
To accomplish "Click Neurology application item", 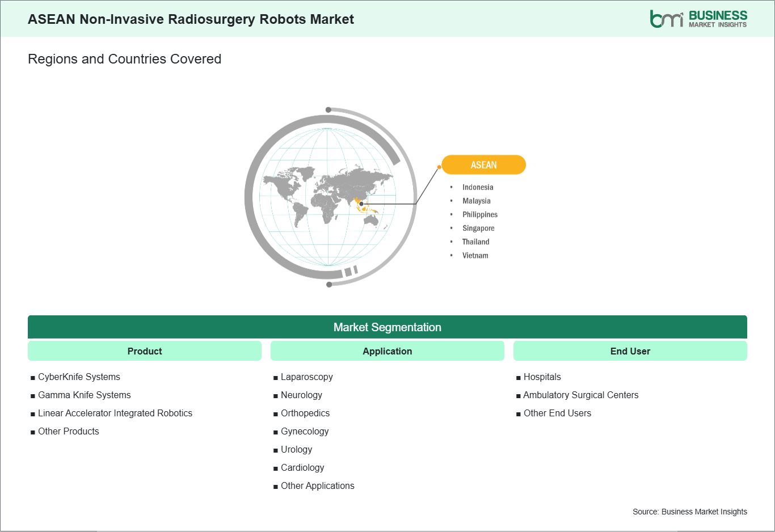I will [x=301, y=395].
